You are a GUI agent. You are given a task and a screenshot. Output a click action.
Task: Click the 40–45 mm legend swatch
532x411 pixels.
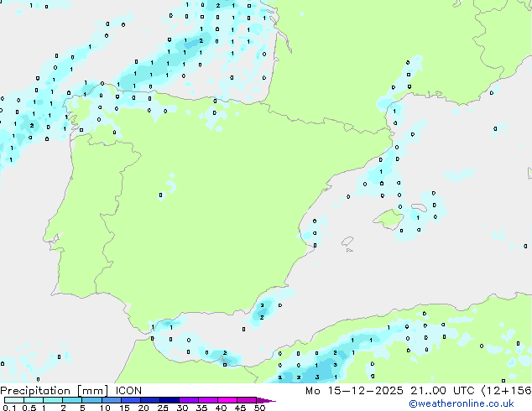227,400
